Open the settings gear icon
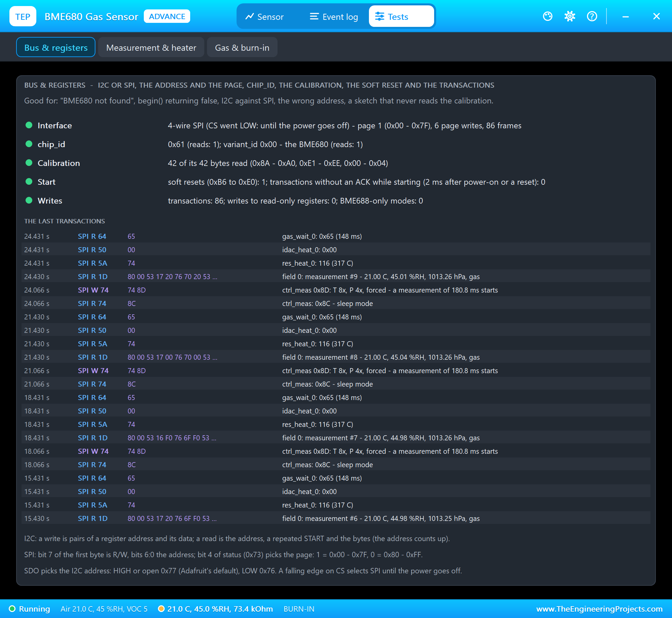 coord(570,16)
